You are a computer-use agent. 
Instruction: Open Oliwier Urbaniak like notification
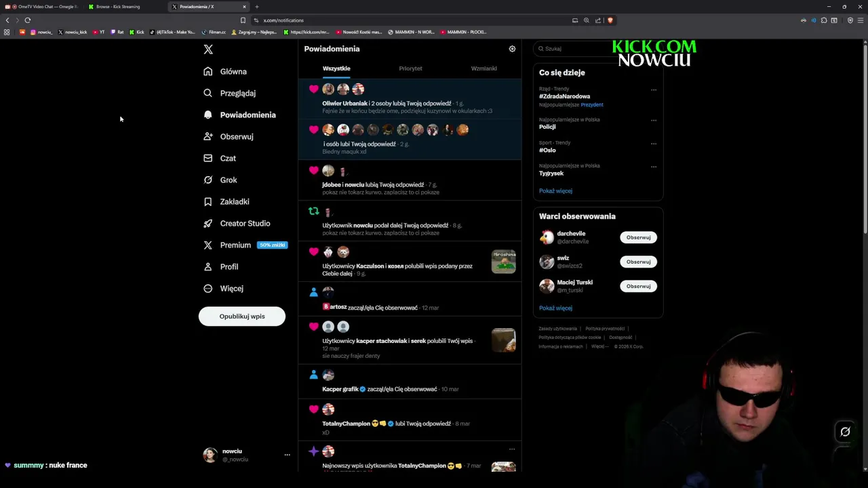coord(410,99)
